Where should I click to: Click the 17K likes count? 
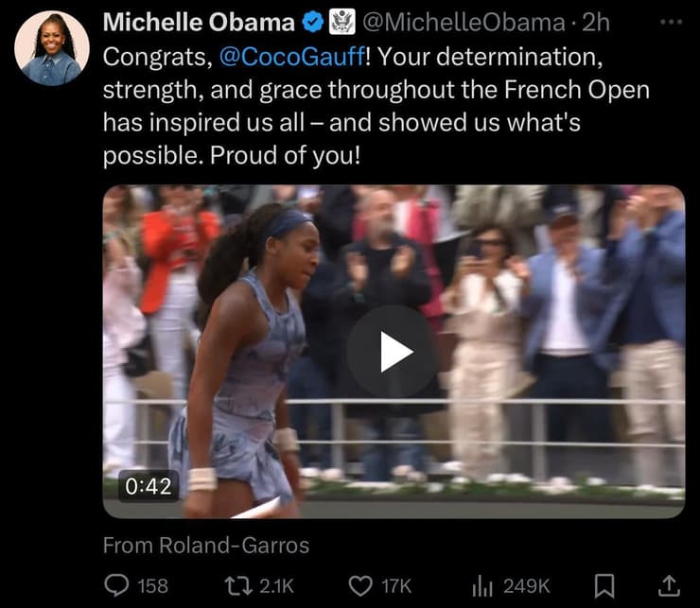tap(396, 586)
